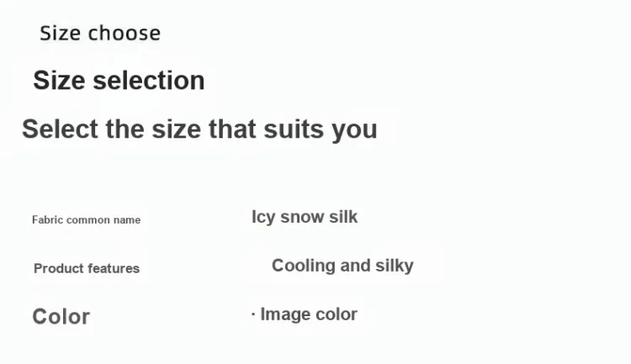The width and height of the screenshot is (631, 364).
Task: Click "Select the size that suits you" text
Action: point(199,129)
